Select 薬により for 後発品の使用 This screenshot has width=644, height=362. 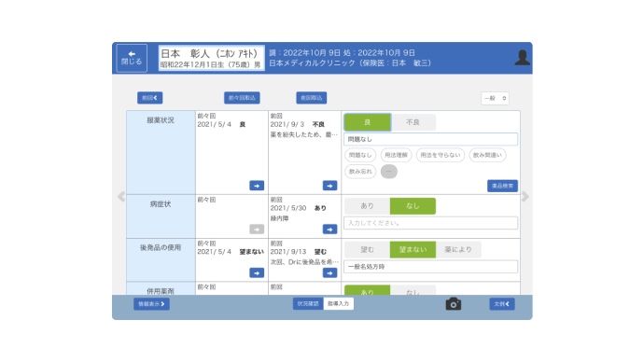[458, 249]
